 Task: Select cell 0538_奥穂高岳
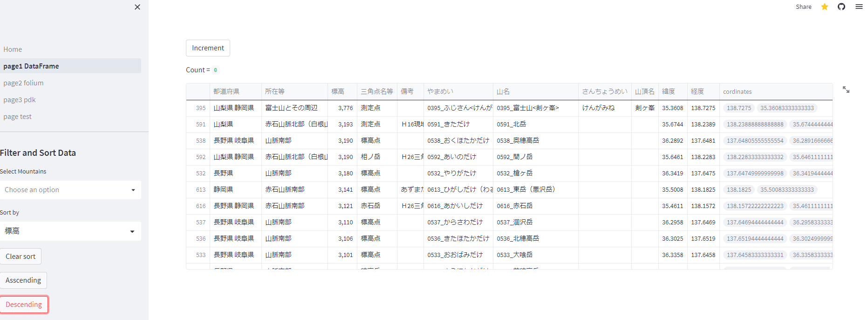pos(535,140)
